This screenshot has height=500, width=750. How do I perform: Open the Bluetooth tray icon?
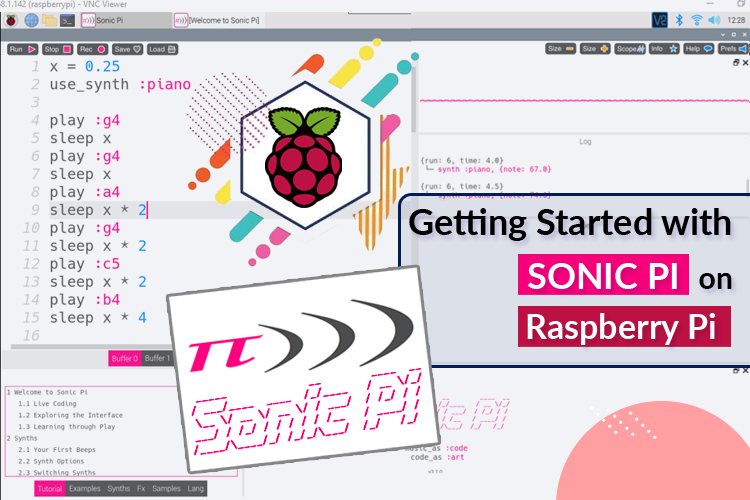[x=679, y=20]
